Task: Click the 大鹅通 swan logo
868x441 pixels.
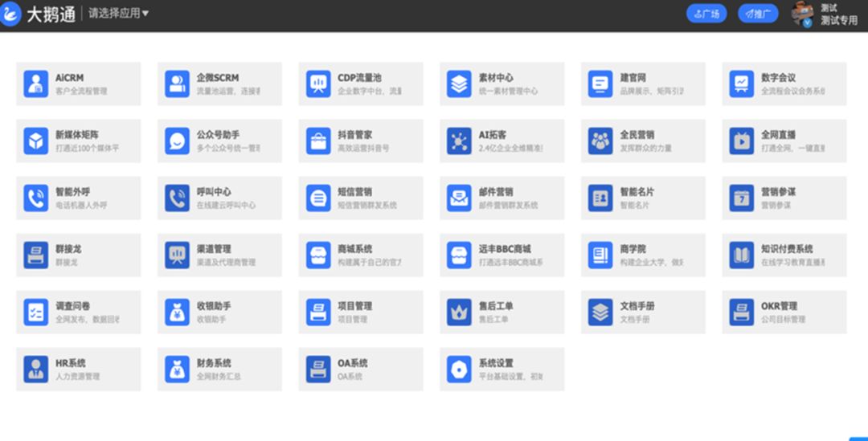Action: click(x=10, y=14)
